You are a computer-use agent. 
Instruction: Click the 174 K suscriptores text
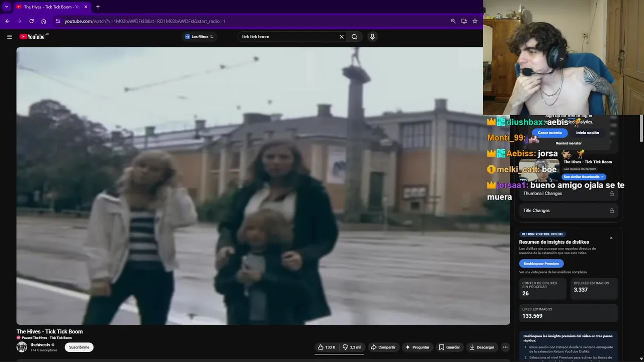(x=44, y=350)
